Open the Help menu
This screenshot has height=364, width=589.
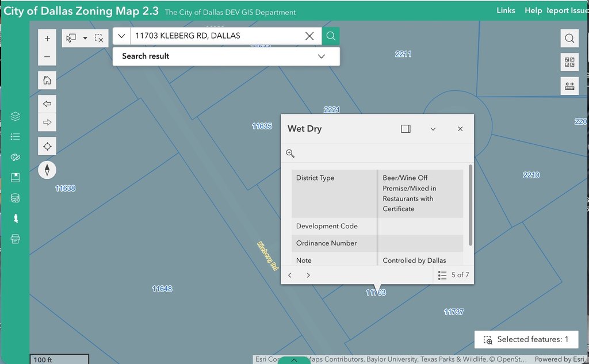(x=533, y=10)
